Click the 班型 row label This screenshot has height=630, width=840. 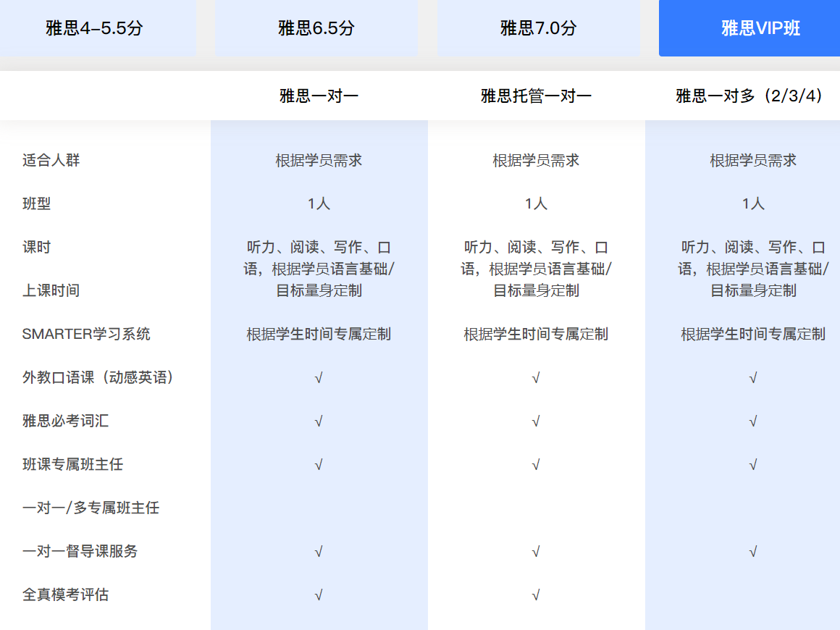coord(36,203)
